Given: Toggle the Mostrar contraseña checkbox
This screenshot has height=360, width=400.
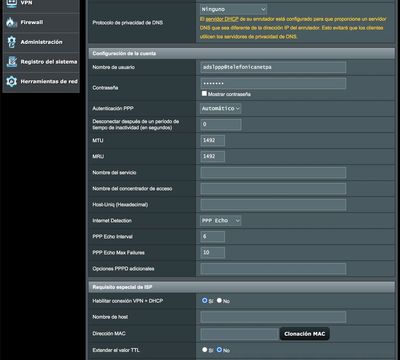Looking at the screenshot, I should coord(204,94).
